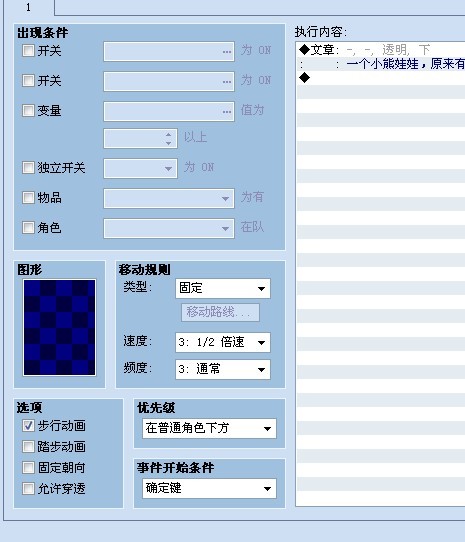Select the text line 一个小熊娃娃
The height and width of the screenshot is (542, 465).
tap(381, 64)
